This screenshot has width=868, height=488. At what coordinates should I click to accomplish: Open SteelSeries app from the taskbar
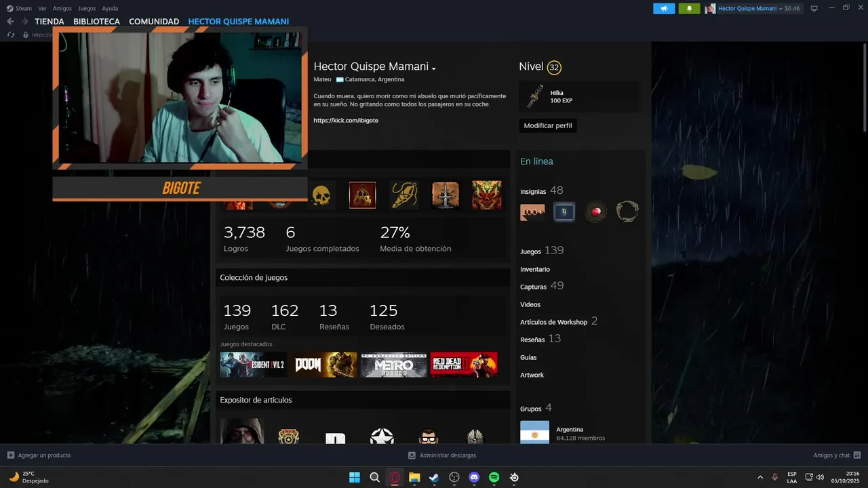point(514,477)
